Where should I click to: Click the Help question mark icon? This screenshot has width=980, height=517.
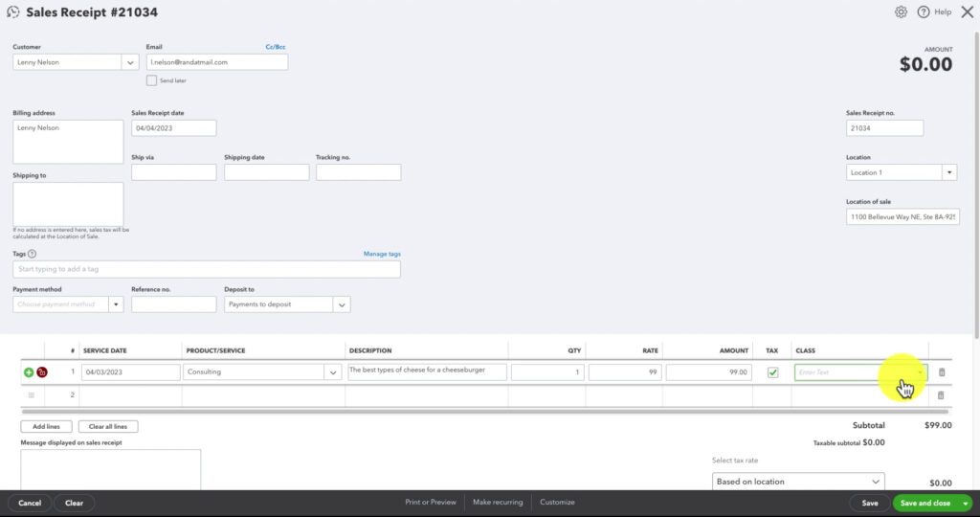pos(924,11)
